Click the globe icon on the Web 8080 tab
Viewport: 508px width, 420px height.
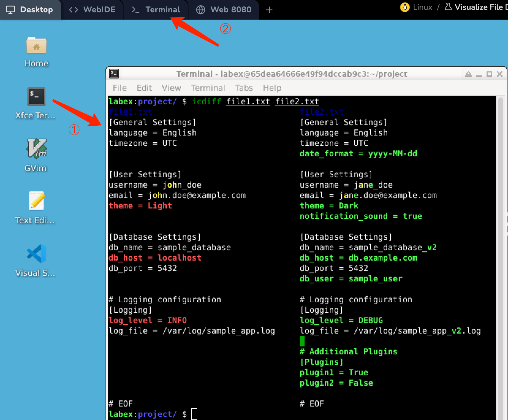tap(201, 10)
